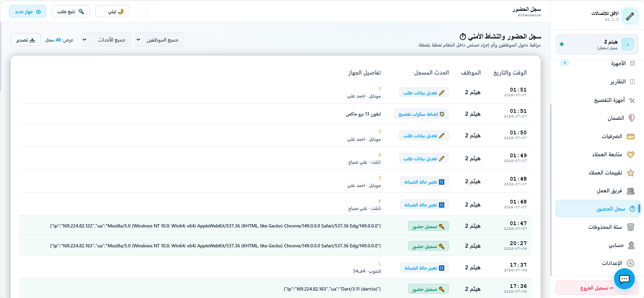Open سلة المحذوفات trash icon
Image resolution: width=644 pixels, height=298 pixels.
pos(631,227)
